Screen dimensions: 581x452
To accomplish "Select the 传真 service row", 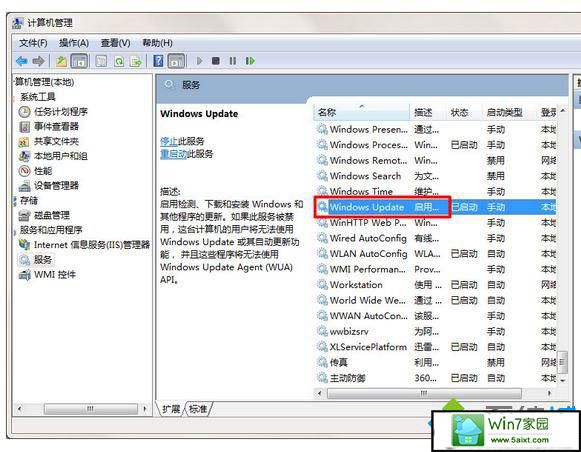I will (x=436, y=362).
